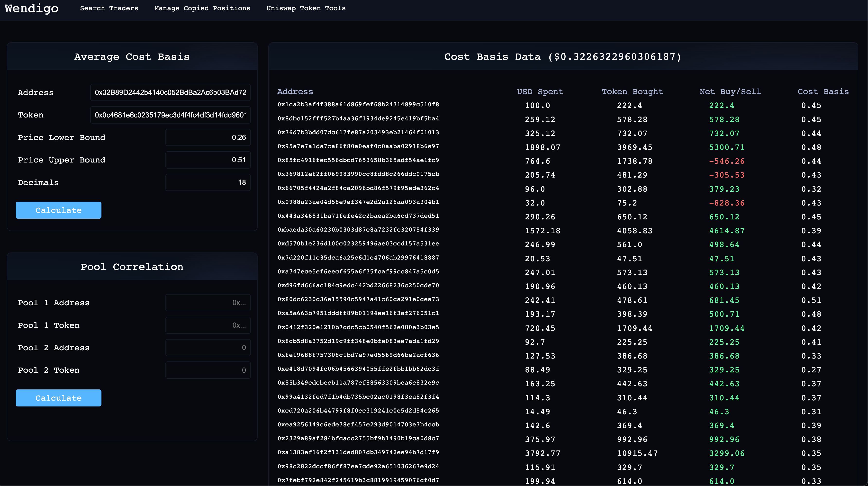Screen dimensions: 868x486
Task: Click the Cost Basis column header
Action: [823, 92]
